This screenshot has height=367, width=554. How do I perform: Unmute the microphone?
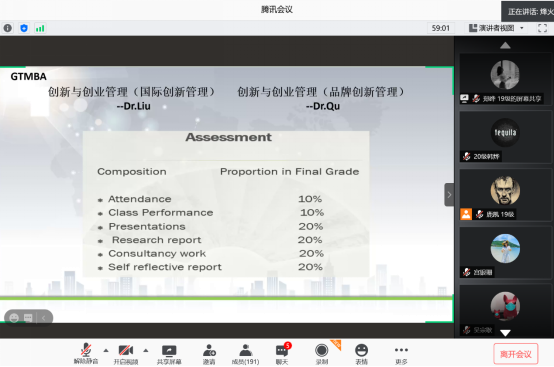86,354
